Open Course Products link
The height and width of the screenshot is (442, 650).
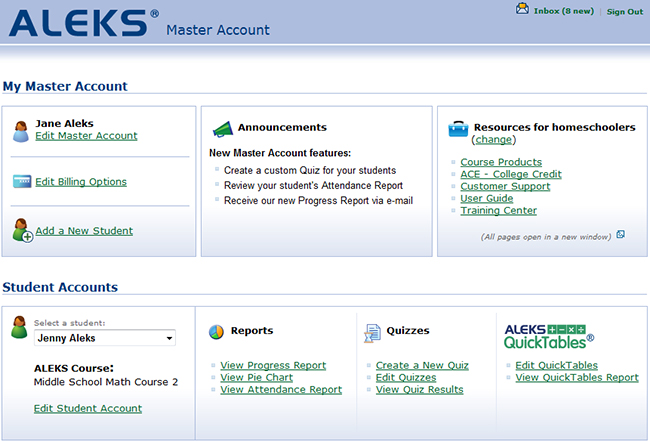click(x=501, y=162)
